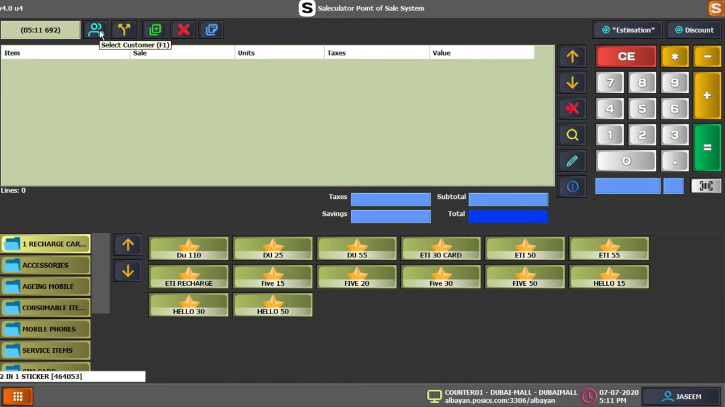725x407 pixels.
Task: Tap keypad digit 7
Action: point(610,83)
